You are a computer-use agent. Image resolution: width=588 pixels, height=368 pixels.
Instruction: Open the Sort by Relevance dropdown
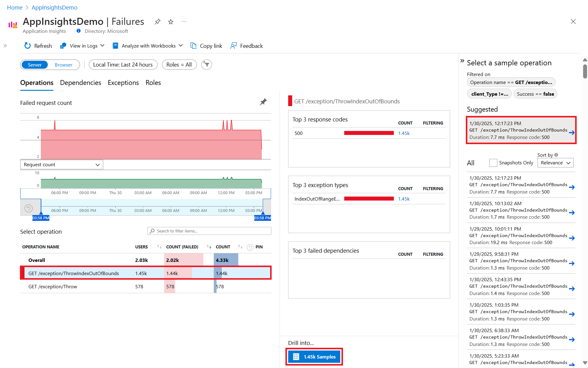tap(555, 163)
